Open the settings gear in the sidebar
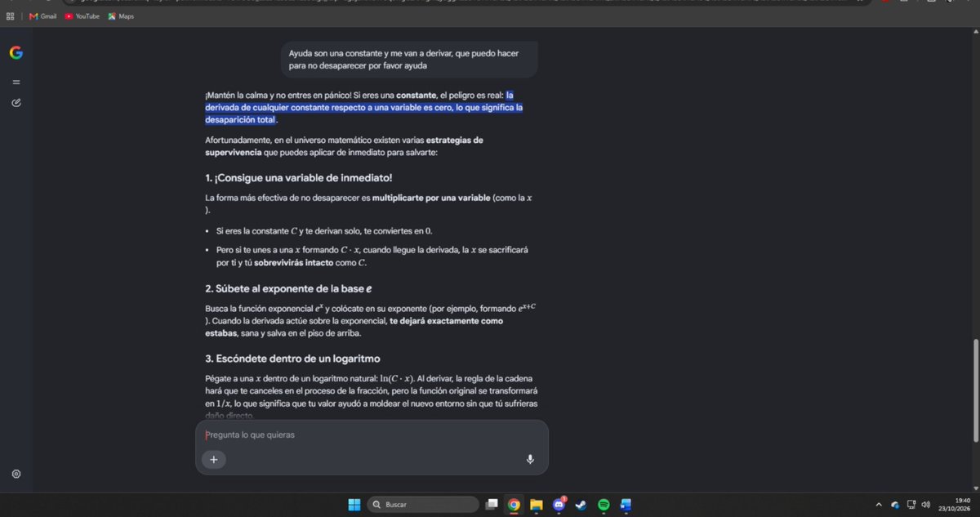Screen dimensions: 980x517 pos(16,474)
